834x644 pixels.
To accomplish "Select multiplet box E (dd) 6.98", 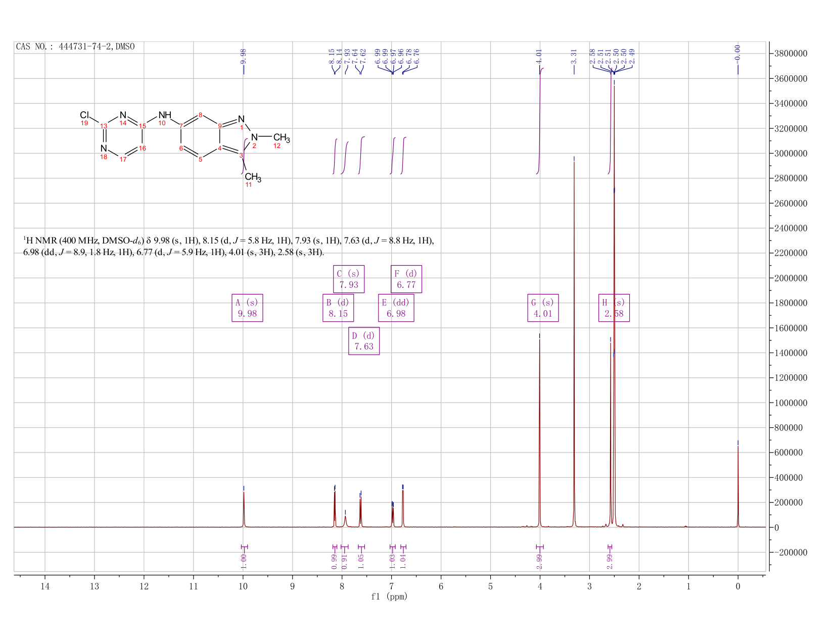I will point(396,308).
